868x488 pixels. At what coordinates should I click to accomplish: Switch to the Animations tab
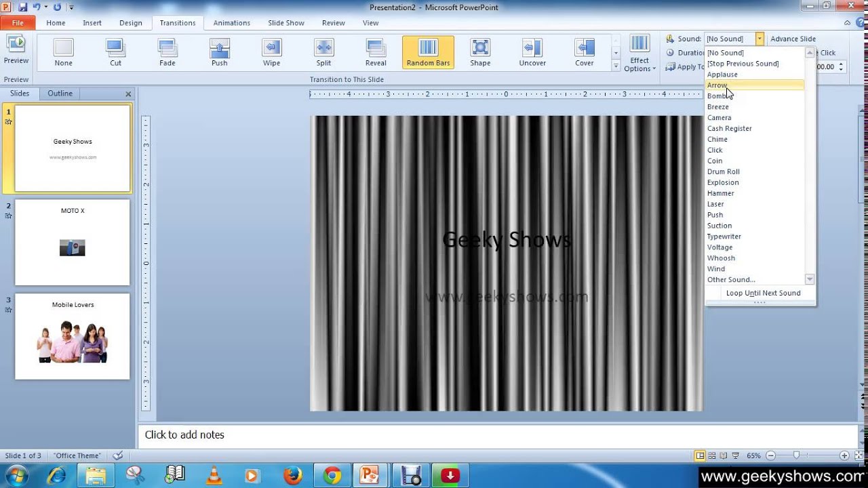tap(232, 22)
